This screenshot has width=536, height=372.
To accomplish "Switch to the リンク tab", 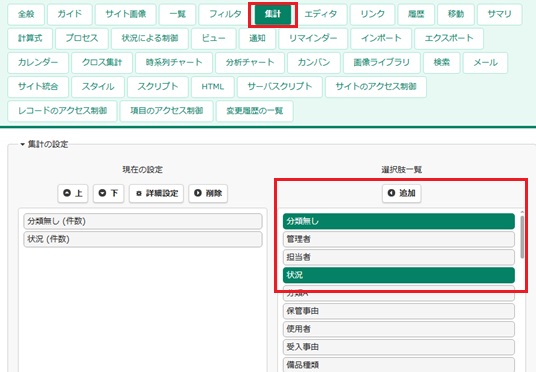I will [372, 14].
